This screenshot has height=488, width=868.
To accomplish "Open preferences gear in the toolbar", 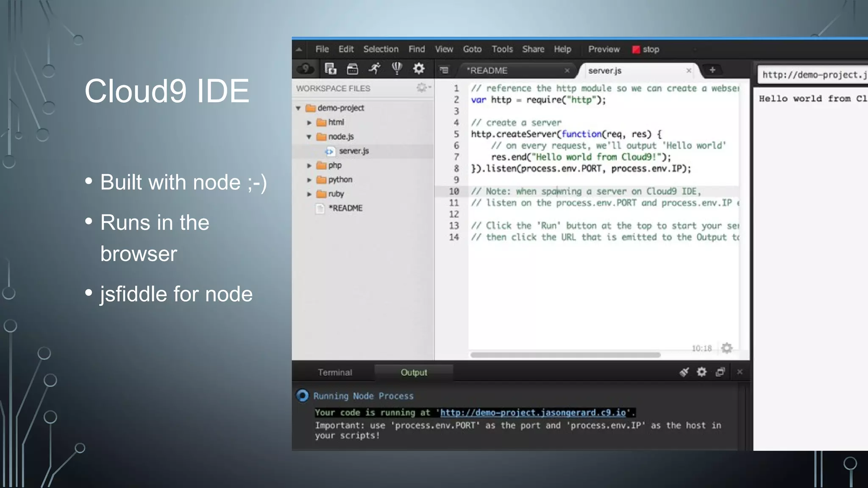I will tap(419, 69).
